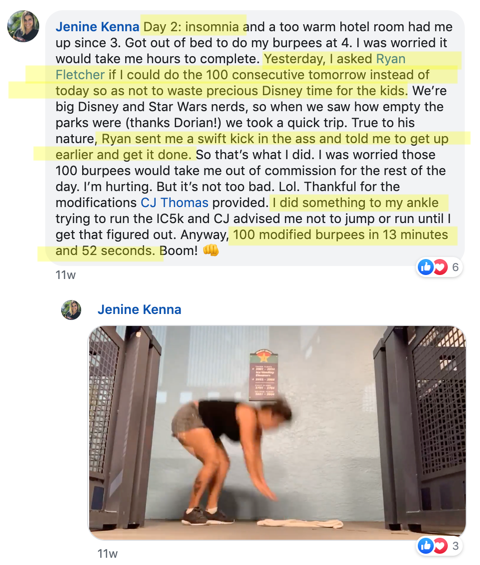The image size is (480, 565).
Task: Open the CJ Thomas tagged profile link
Action: coord(174,203)
